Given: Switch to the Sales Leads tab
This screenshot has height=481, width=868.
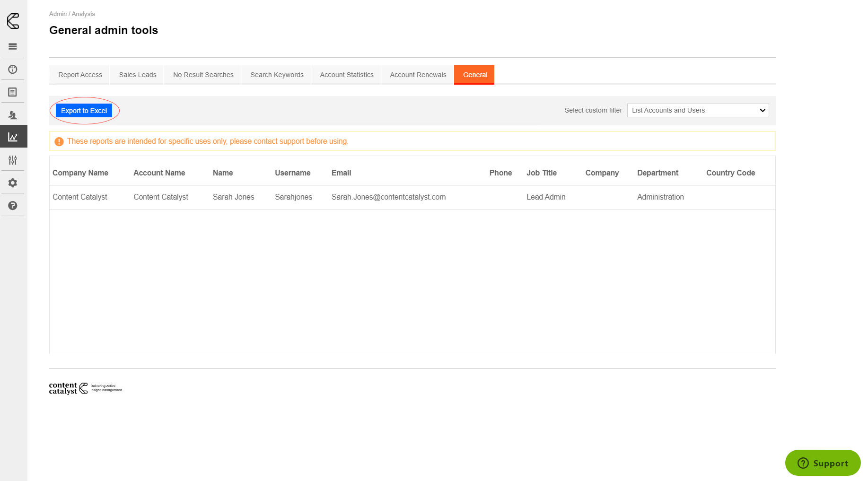Looking at the screenshot, I should [137, 75].
